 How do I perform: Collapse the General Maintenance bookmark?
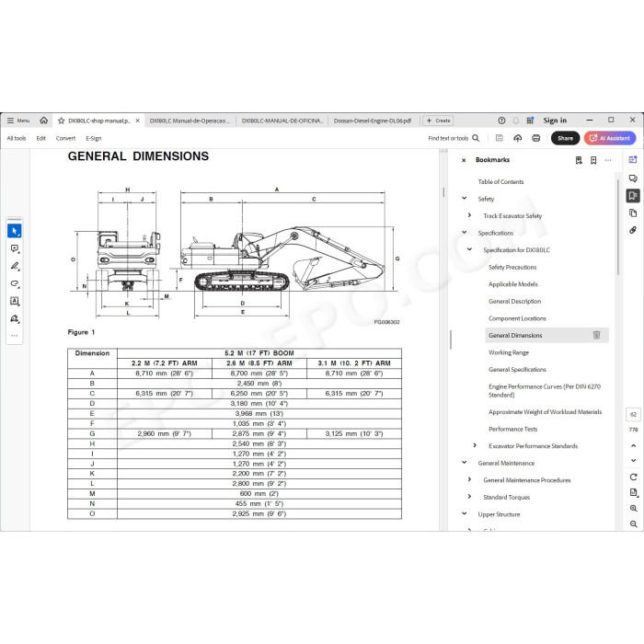[464, 462]
